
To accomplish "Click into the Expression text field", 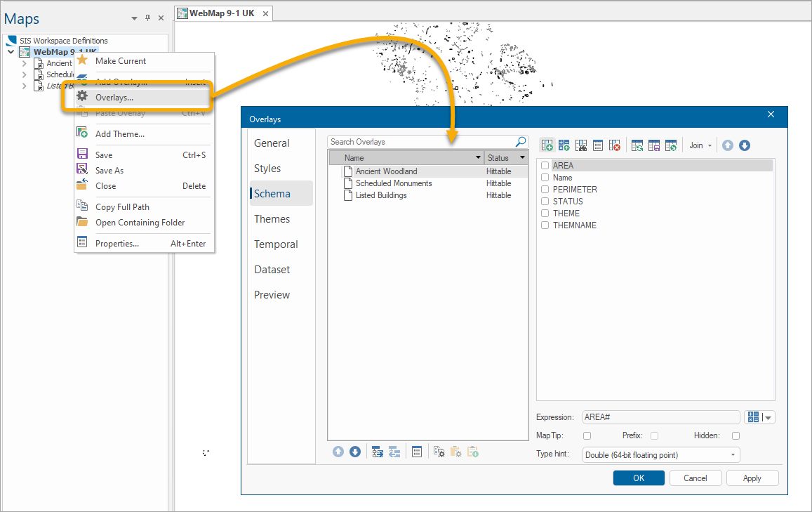I will pos(660,417).
